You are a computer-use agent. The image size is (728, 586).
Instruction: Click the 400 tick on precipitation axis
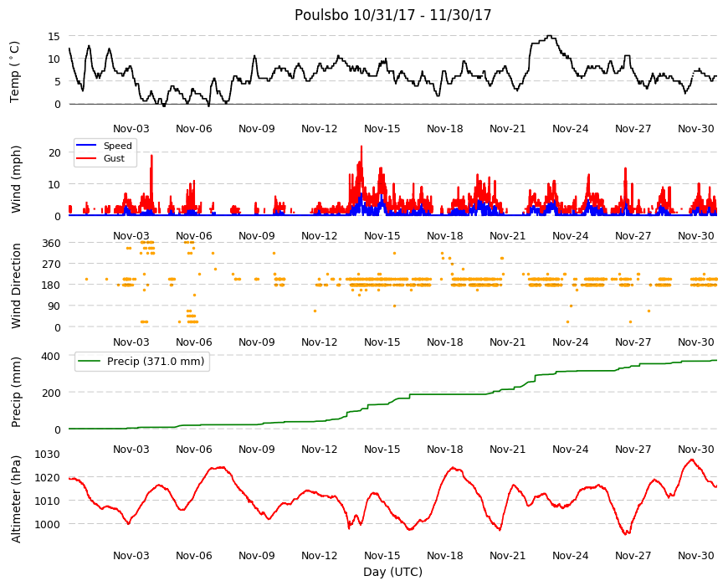52,356
